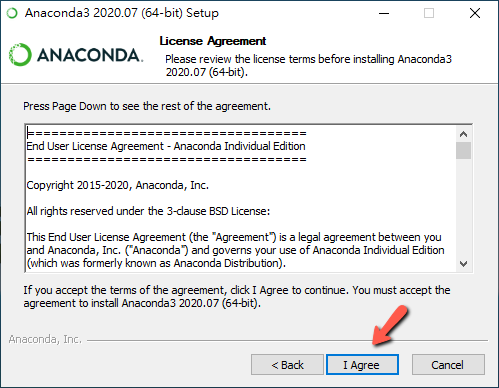Viewport: 499px width, 388px height.
Task: Click the Anaconda title bar icon
Action: tap(13, 13)
